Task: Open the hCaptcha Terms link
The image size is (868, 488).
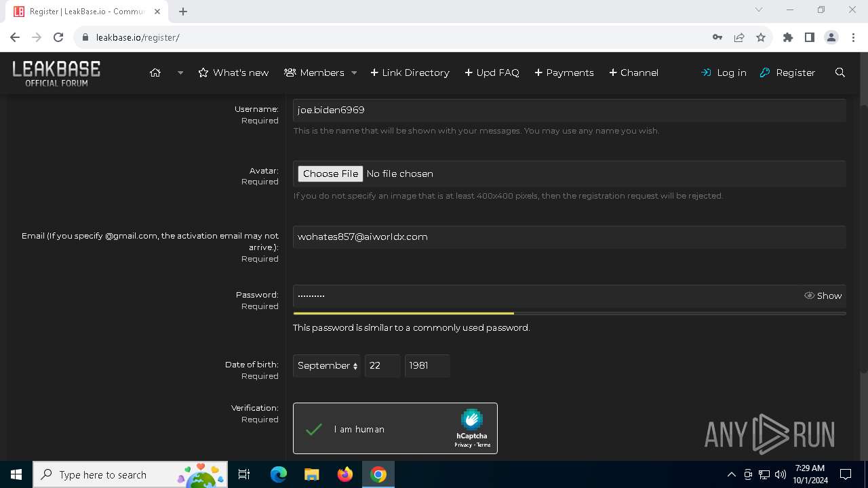Action: (x=484, y=445)
